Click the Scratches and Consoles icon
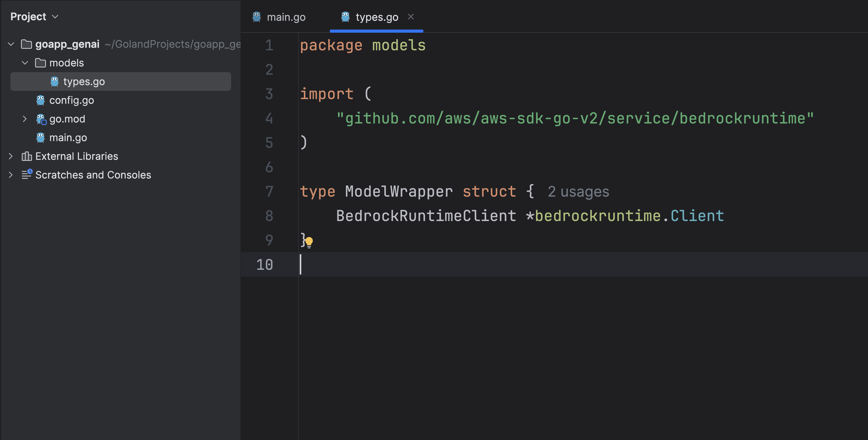The height and width of the screenshot is (440, 868). pos(26,175)
